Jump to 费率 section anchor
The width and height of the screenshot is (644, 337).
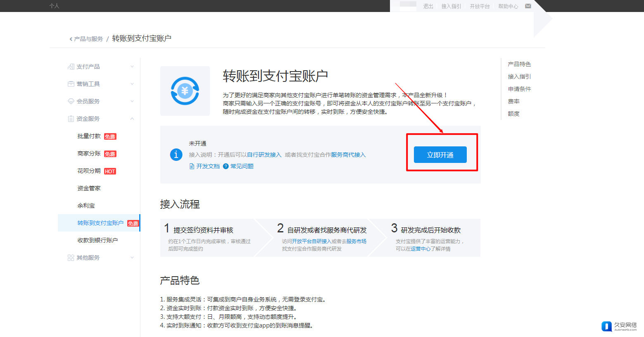[513, 101]
